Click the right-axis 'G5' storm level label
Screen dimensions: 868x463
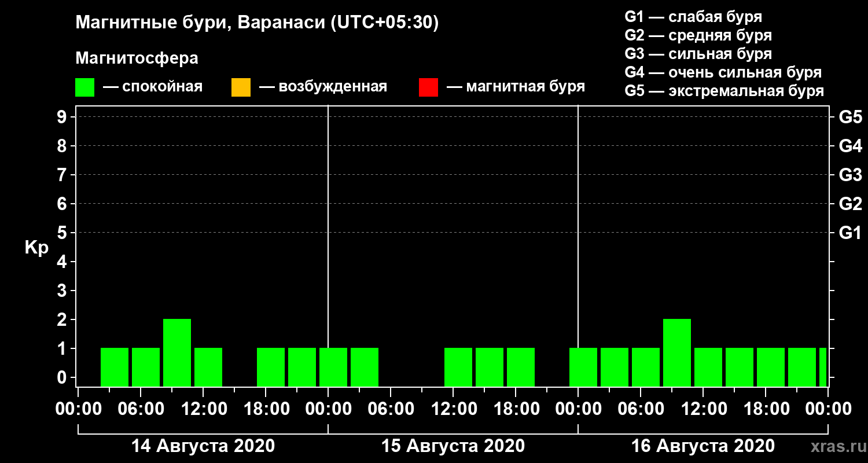[x=850, y=117]
